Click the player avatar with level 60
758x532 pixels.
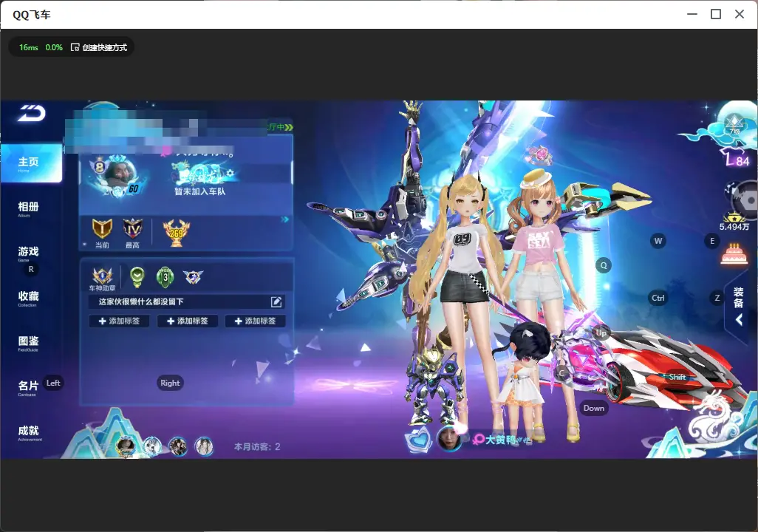(117, 177)
